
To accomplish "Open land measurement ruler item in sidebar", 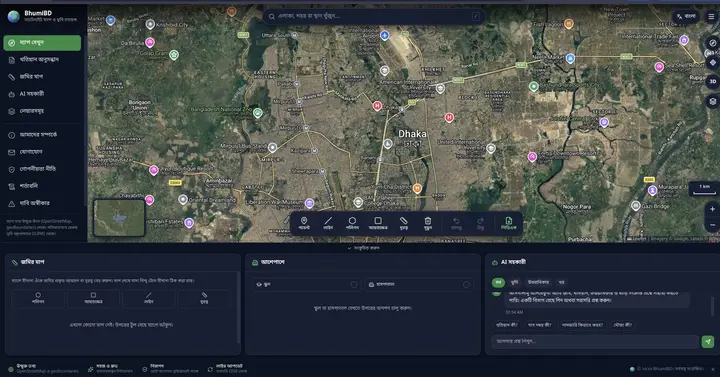I will [x=42, y=77].
